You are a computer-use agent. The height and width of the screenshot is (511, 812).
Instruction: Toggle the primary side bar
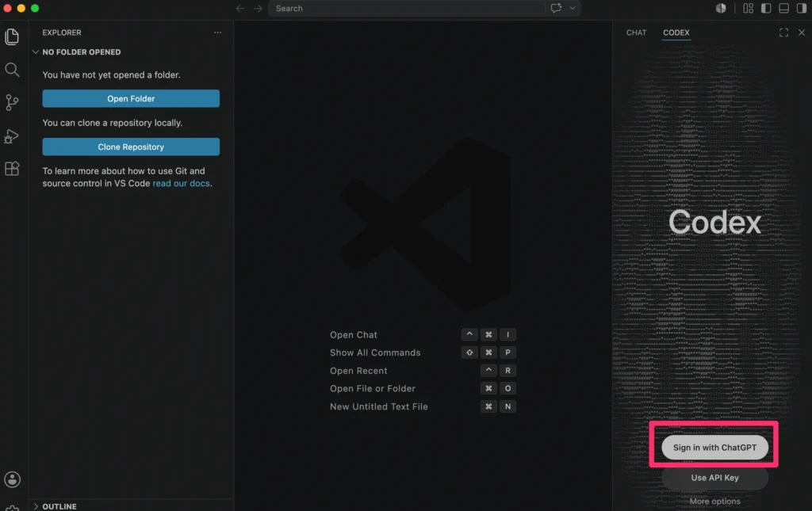click(x=766, y=8)
